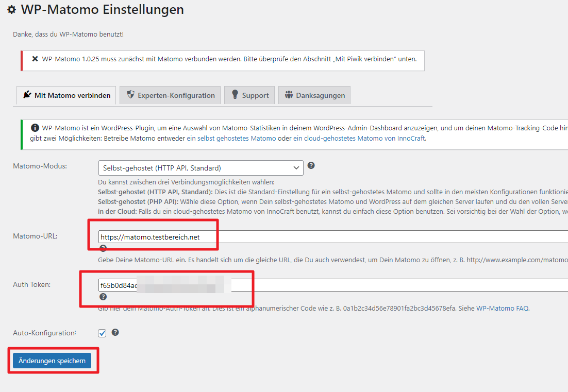
Task: Follow the 'ein selbst gehostetes Matomo' link
Action: (x=231, y=138)
